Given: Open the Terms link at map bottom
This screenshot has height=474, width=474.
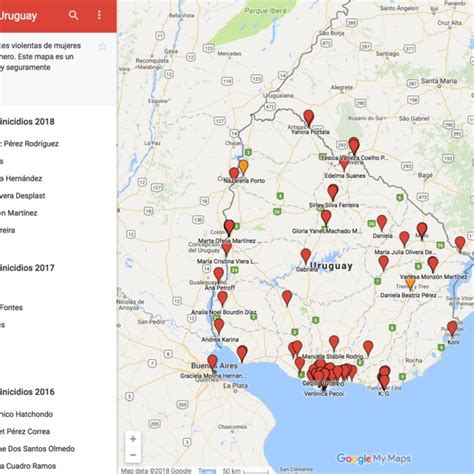Looking at the screenshot, I should coord(207,471).
